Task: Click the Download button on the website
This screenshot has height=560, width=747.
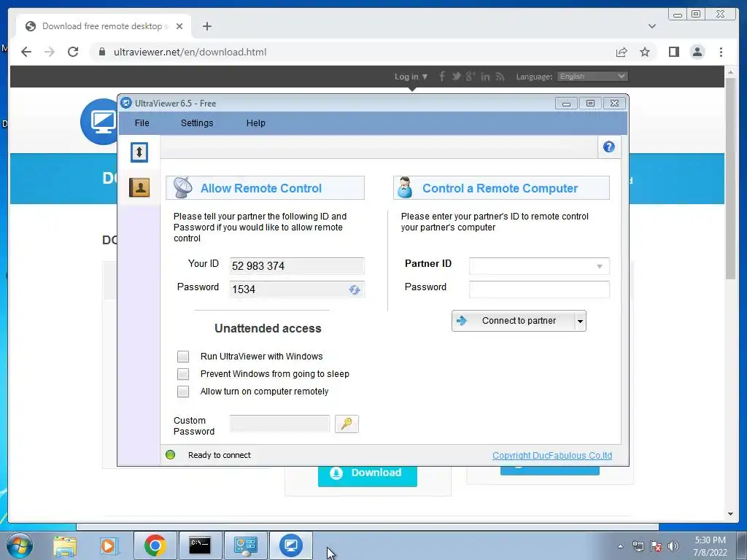Action: tap(368, 475)
